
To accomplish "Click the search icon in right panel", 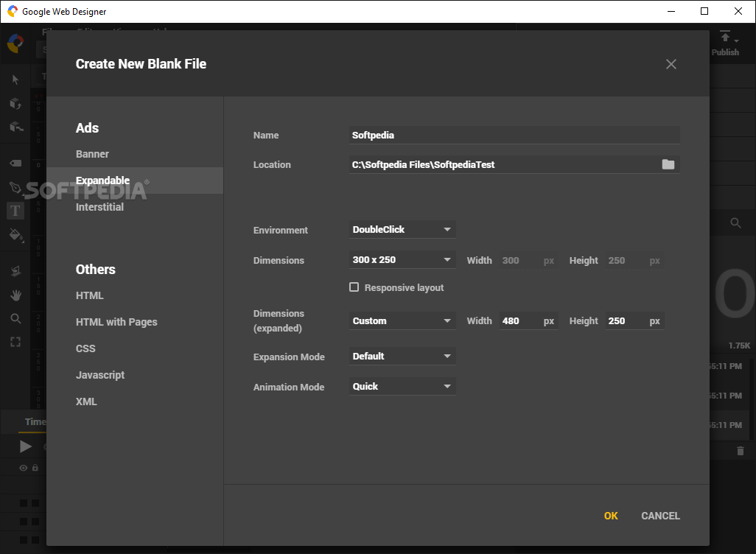I will [735, 222].
